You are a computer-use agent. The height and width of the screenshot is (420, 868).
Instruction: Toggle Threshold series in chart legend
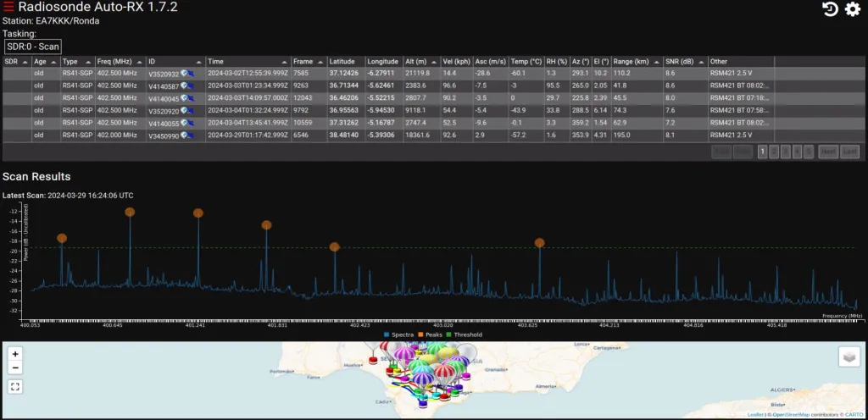(464, 334)
